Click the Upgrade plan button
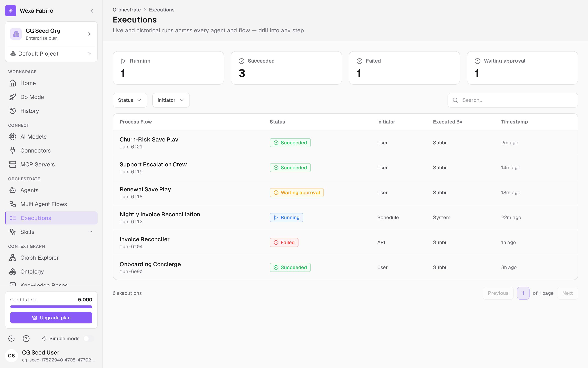This screenshot has width=588, height=368. pyautogui.click(x=51, y=318)
